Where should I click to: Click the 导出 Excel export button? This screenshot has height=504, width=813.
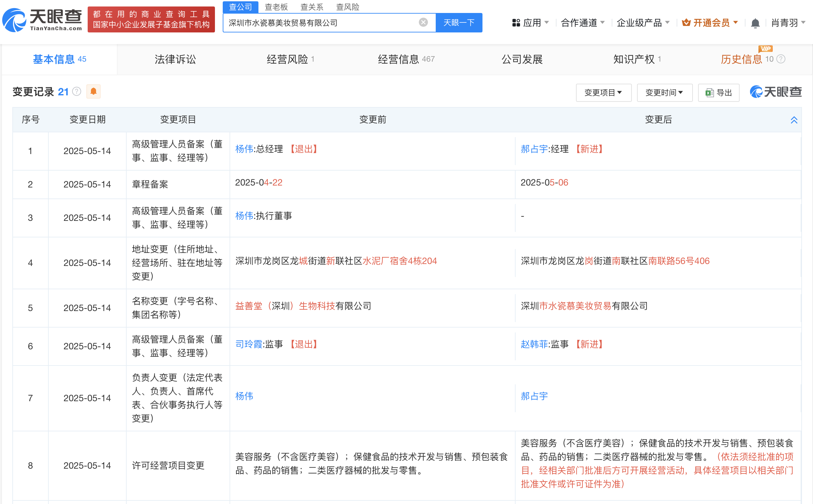tap(718, 93)
